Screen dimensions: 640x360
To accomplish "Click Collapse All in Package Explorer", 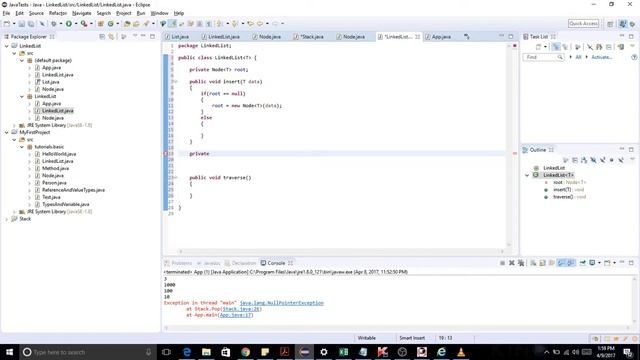I will coord(102,37).
